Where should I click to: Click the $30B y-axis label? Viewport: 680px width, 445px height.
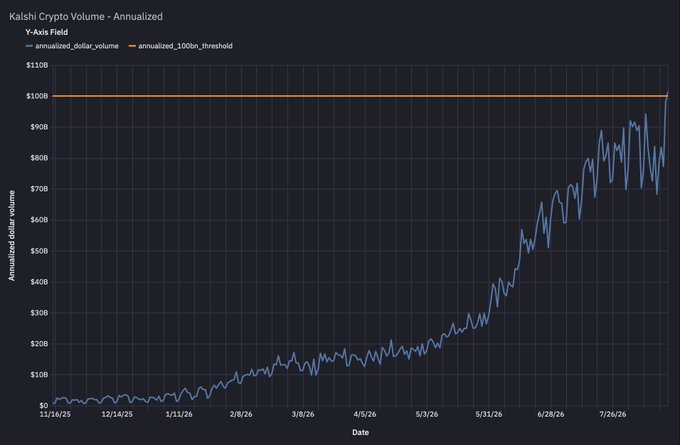pyautogui.click(x=40, y=313)
